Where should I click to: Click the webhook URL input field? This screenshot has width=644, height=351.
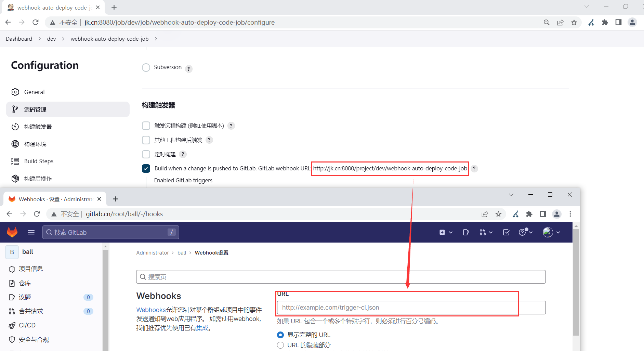pyautogui.click(x=411, y=308)
